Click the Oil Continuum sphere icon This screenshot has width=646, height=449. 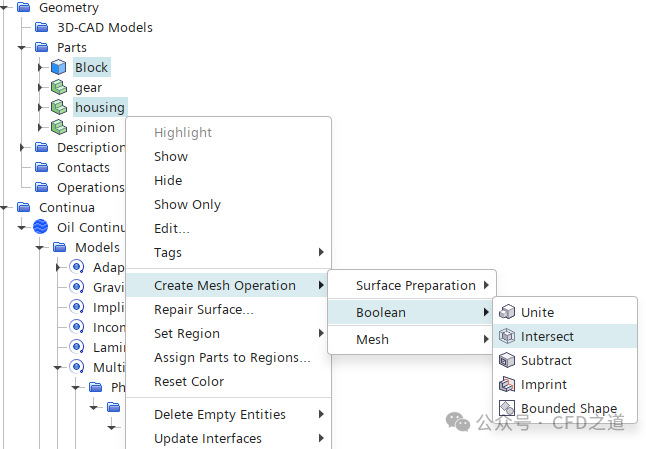(x=41, y=227)
